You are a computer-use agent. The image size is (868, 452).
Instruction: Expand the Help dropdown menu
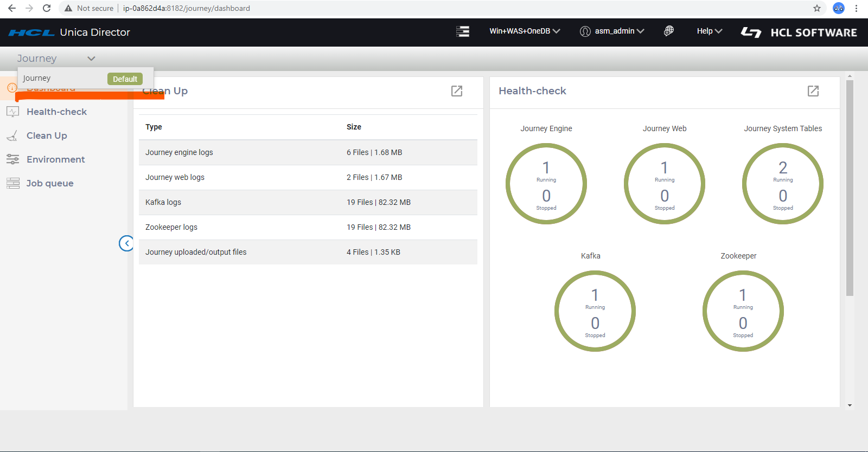(x=709, y=31)
